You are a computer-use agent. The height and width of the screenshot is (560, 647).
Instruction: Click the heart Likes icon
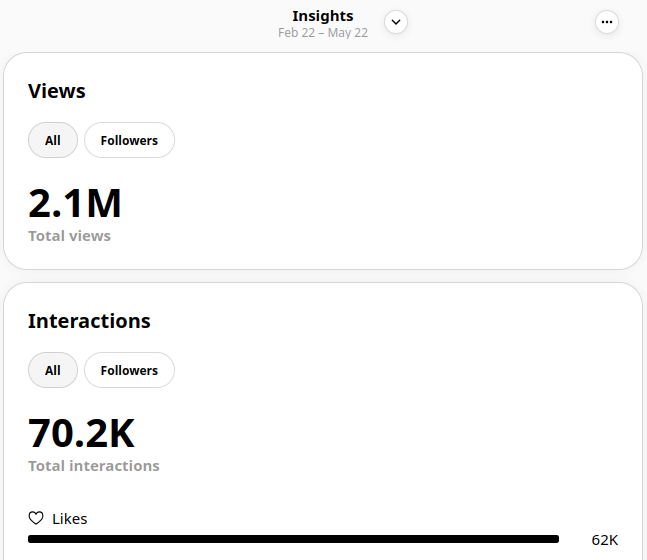pyautogui.click(x=36, y=518)
